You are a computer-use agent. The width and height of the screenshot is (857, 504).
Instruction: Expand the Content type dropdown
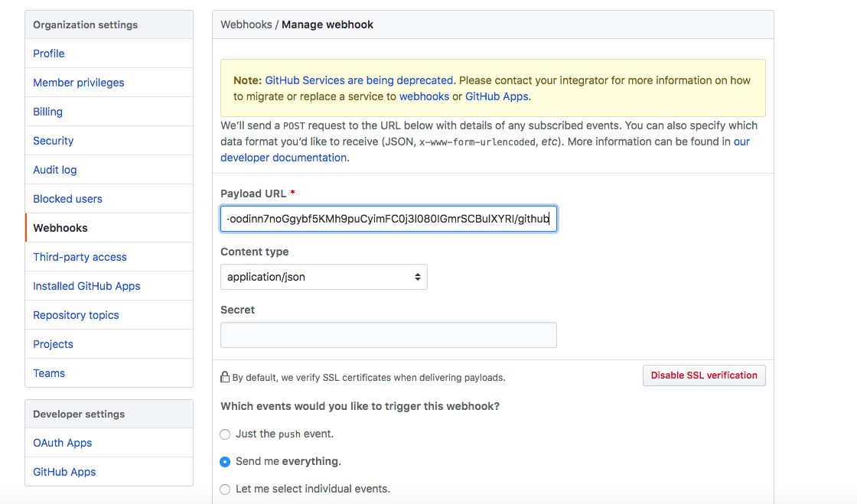[324, 277]
